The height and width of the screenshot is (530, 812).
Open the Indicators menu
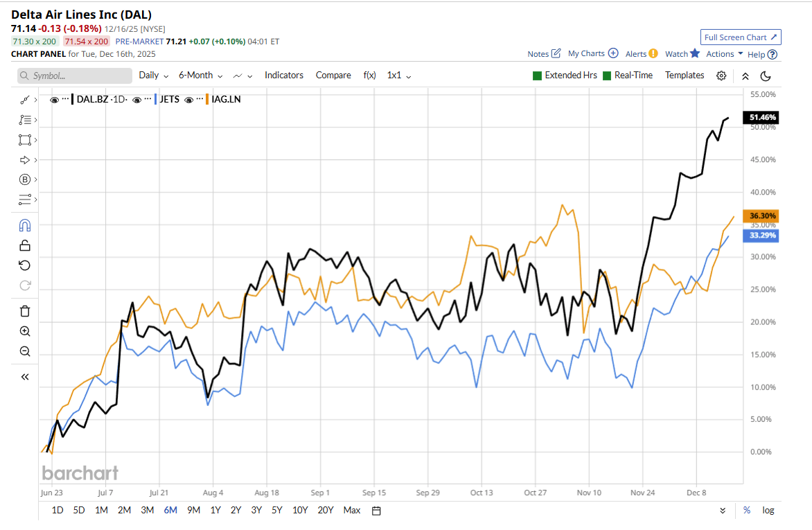(x=283, y=76)
